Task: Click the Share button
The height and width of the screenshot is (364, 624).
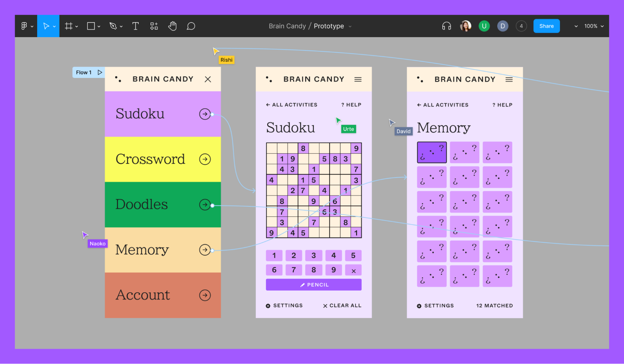Action: (x=546, y=26)
